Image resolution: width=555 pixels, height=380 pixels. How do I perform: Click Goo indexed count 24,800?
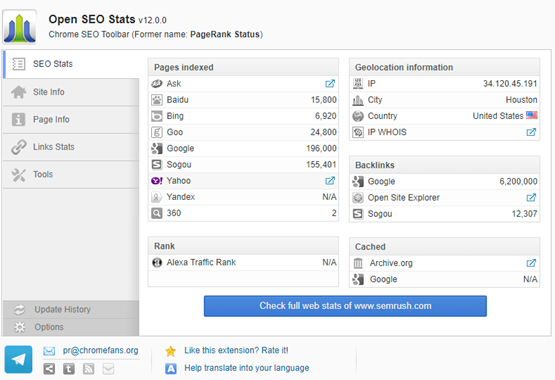pyautogui.click(x=324, y=132)
